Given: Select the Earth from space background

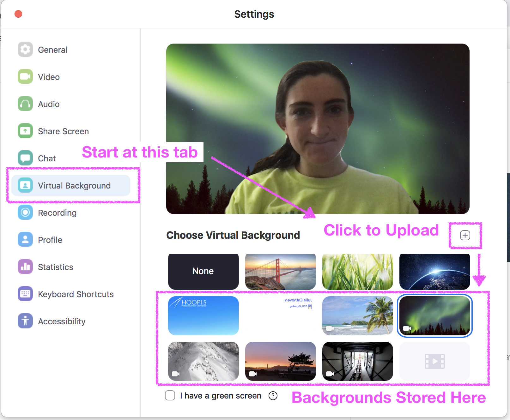Looking at the screenshot, I should coord(434,271).
